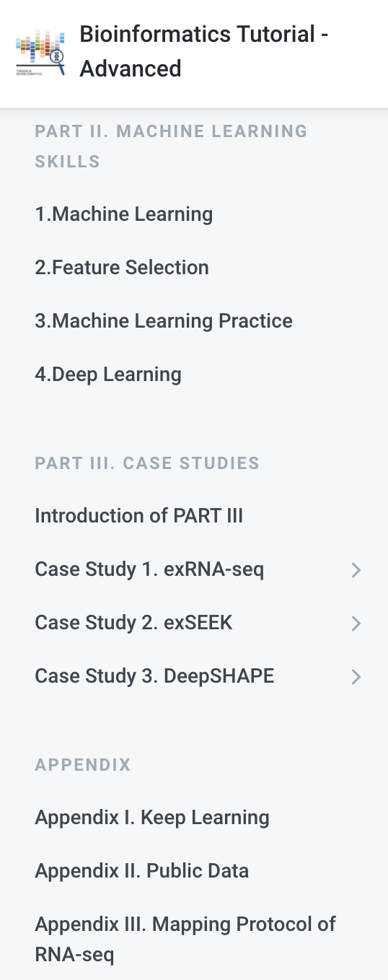The image size is (388, 980).
Task: Open Appendix III. Mapping Protocol of RNA-seq
Action: click(x=185, y=940)
